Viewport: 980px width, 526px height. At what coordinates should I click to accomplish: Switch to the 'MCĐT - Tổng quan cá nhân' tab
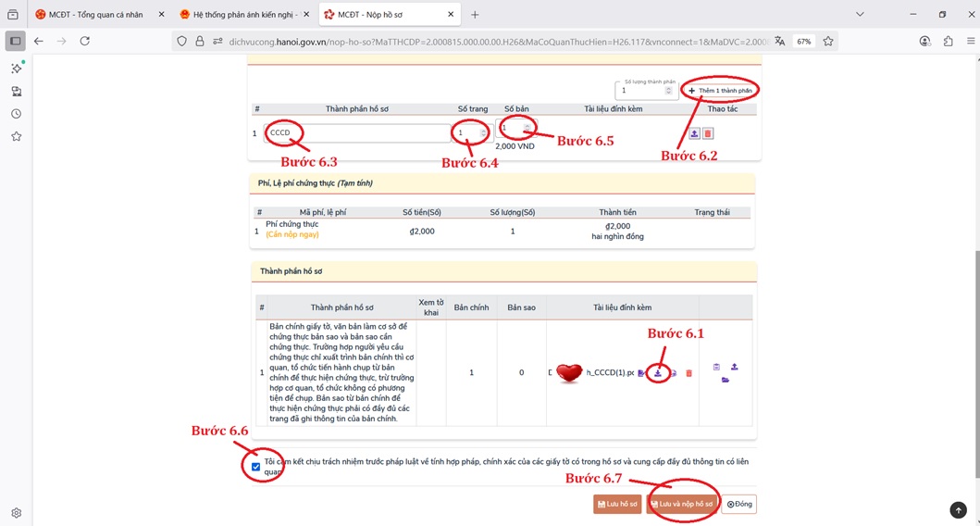point(95,15)
